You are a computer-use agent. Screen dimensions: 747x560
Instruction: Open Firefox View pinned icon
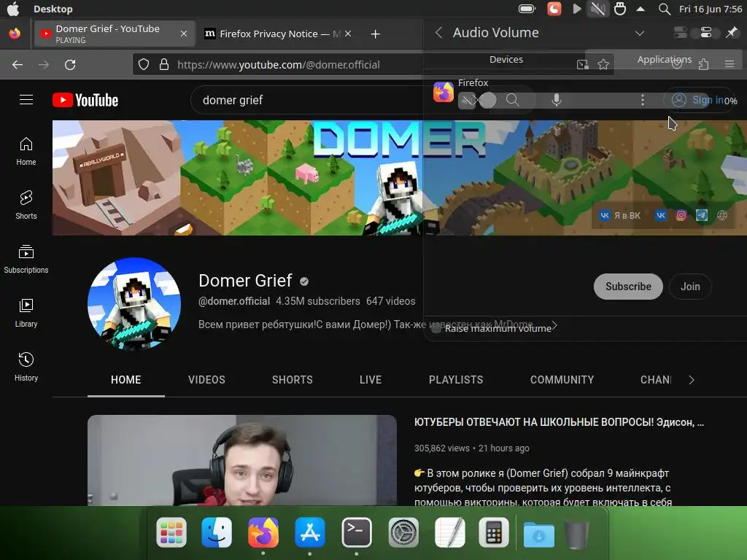tap(15, 34)
